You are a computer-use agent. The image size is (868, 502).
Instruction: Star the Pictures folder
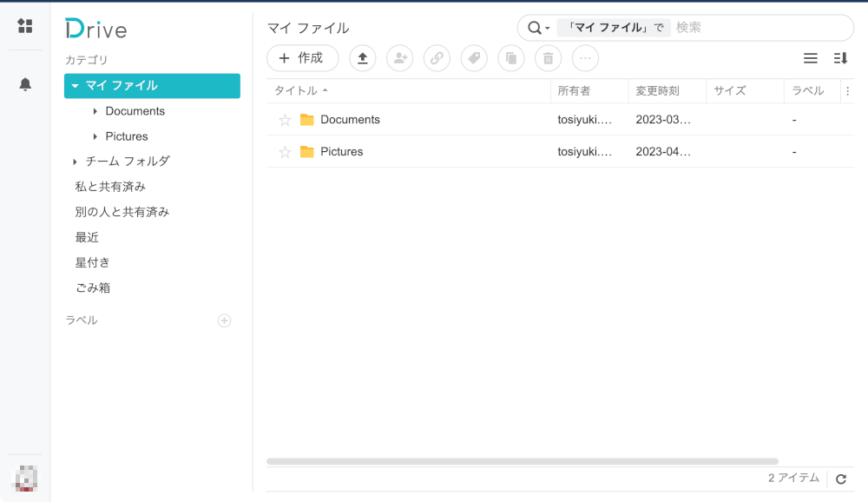285,152
